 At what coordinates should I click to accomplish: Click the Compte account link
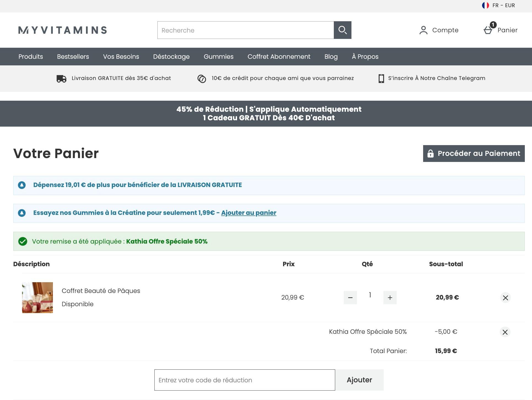pyautogui.click(x=445, y=30)
